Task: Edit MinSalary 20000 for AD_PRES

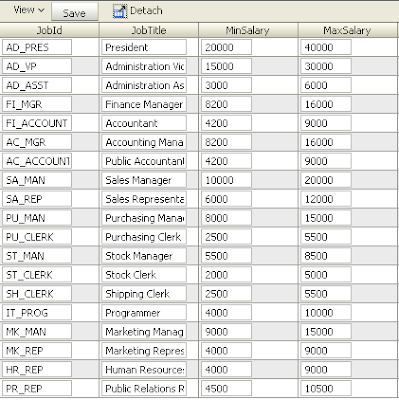Action: (226, 47)
